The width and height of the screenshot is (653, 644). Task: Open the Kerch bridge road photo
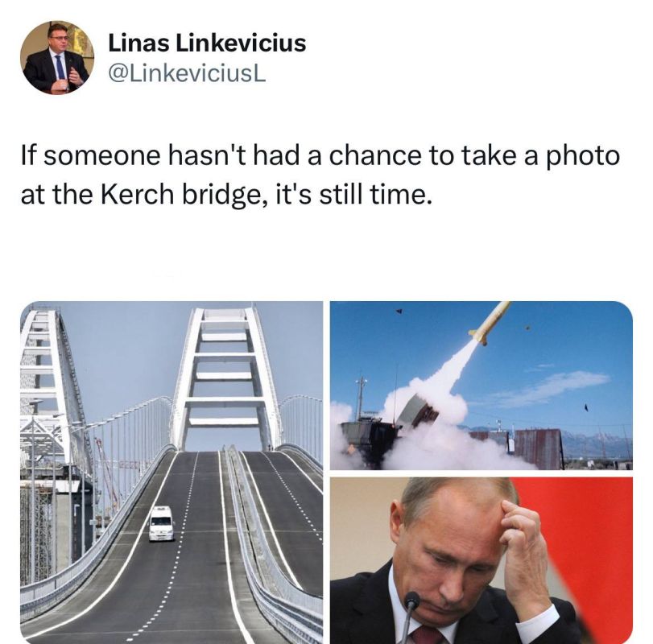[x=172, y=473]
